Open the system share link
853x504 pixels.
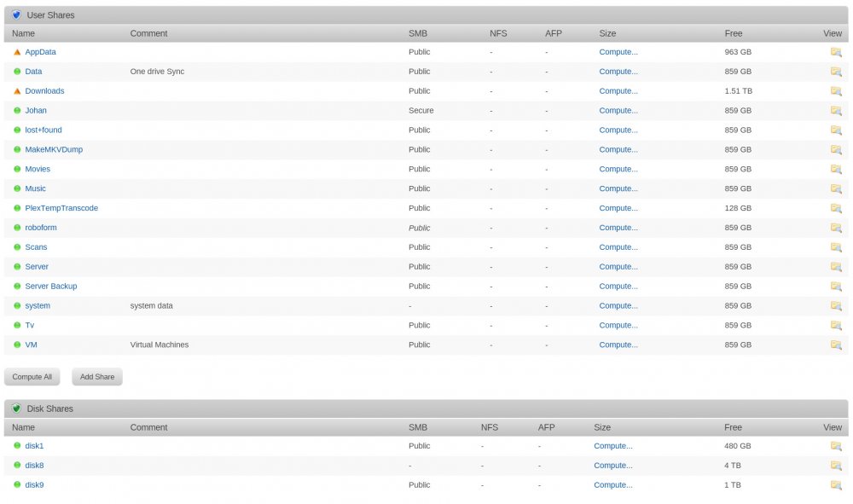(38, 306)
